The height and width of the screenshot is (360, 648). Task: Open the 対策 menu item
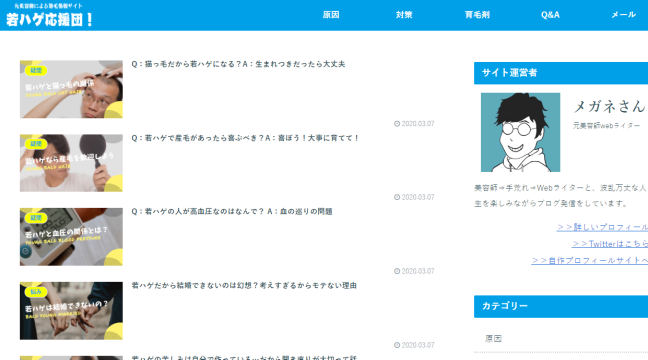point(404,15)
